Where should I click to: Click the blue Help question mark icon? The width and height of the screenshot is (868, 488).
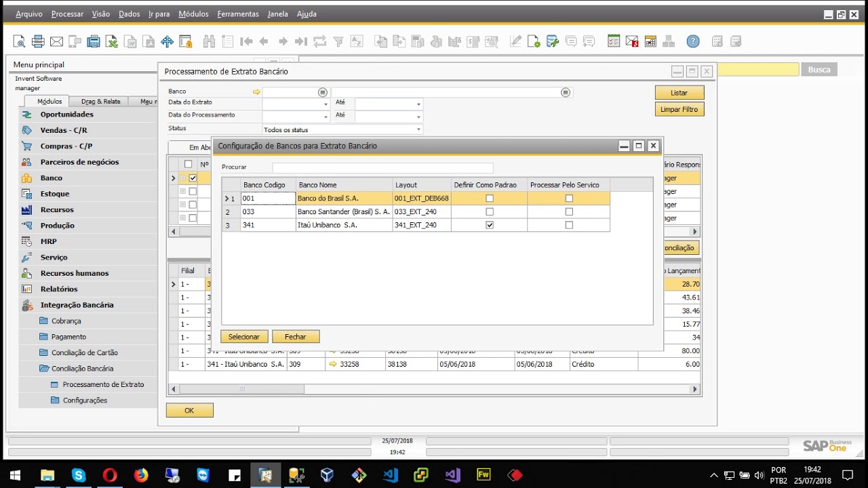pyautogui.click(x=693, y=41)
